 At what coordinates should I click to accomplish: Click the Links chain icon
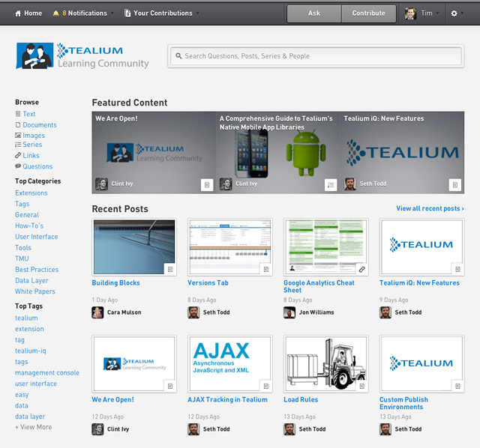18,155
